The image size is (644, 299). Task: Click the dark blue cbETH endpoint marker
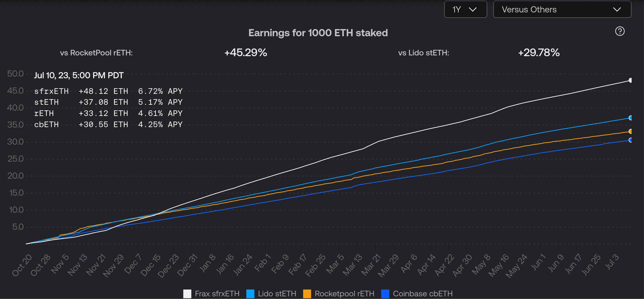point(630,140)
